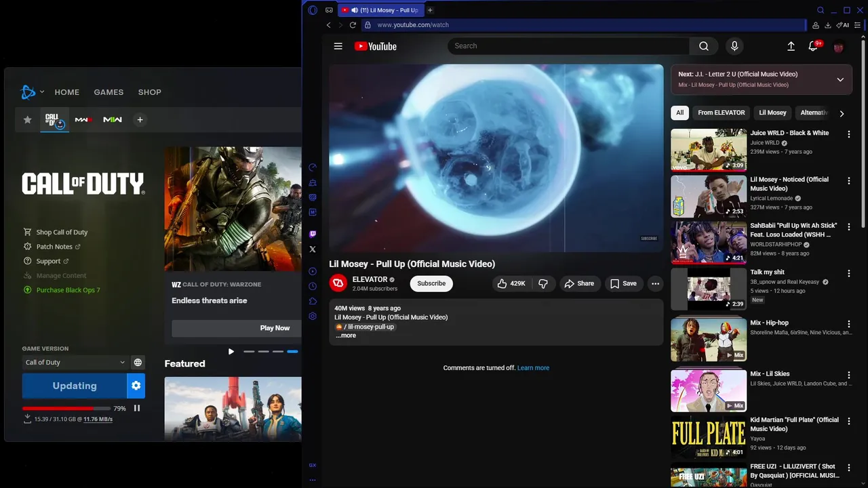The width and height of the screenshot is (868, 488).
Task: Start voice search with microphone
Action: [734, 46]
